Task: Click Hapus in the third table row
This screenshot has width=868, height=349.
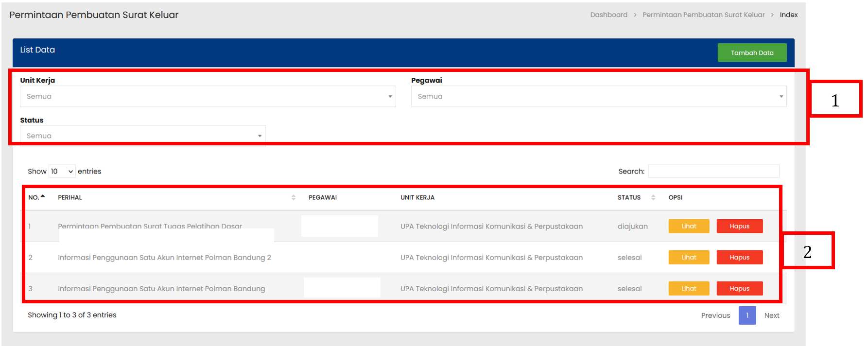Action: click(739, 288)
